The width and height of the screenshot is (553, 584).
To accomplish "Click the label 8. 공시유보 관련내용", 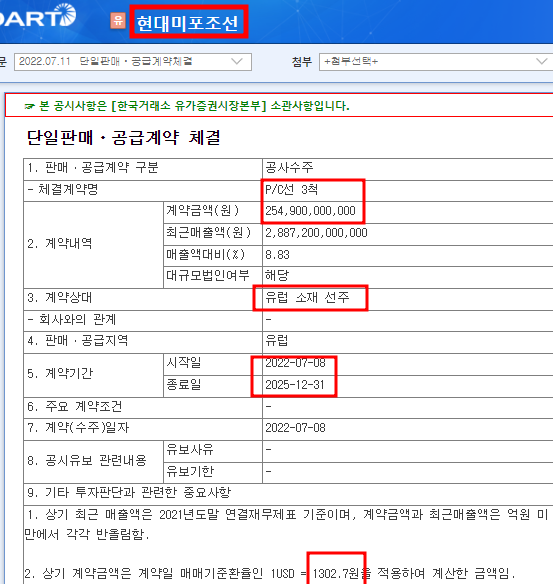I will point(86,461).
